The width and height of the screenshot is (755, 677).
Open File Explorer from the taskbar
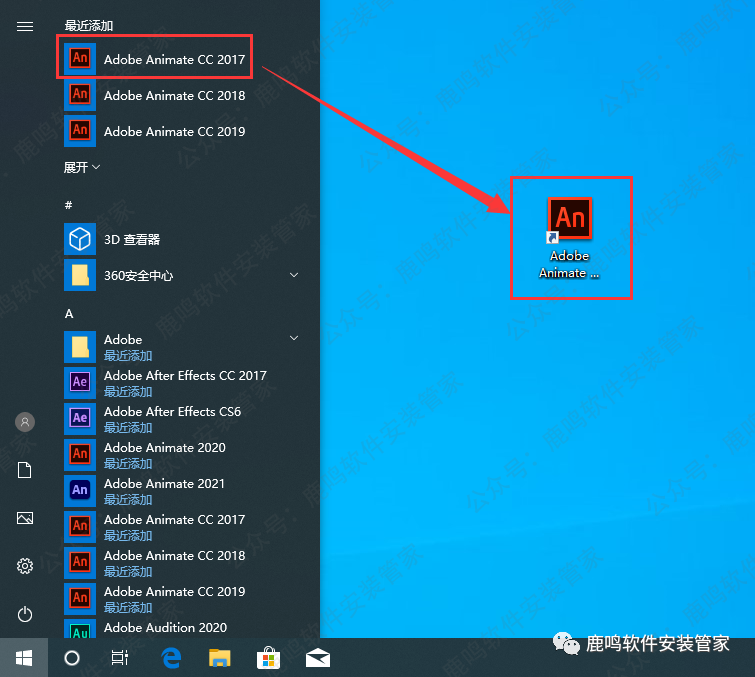coord(220,658)
